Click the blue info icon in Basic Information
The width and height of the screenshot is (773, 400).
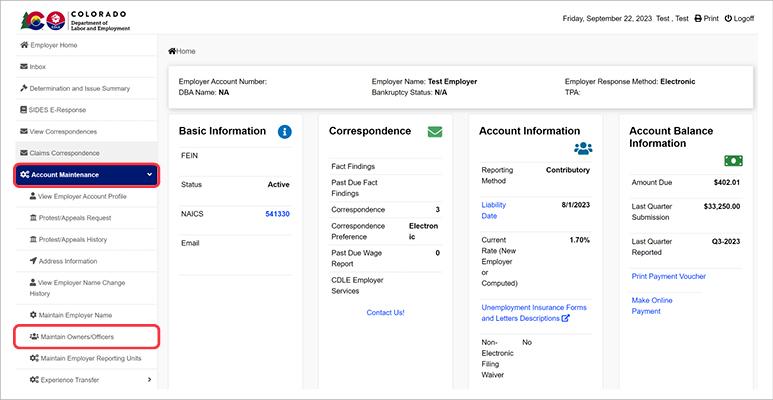[x=284, y=131]
